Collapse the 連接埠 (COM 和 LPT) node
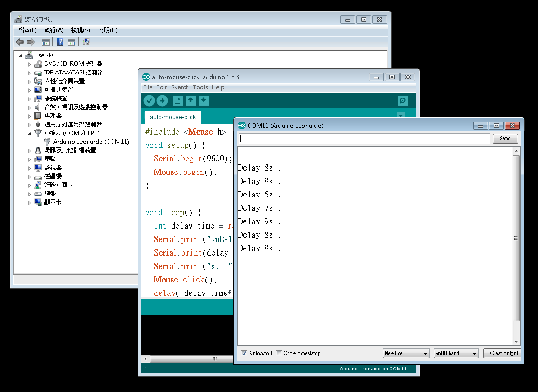 [x=29, y=134]
